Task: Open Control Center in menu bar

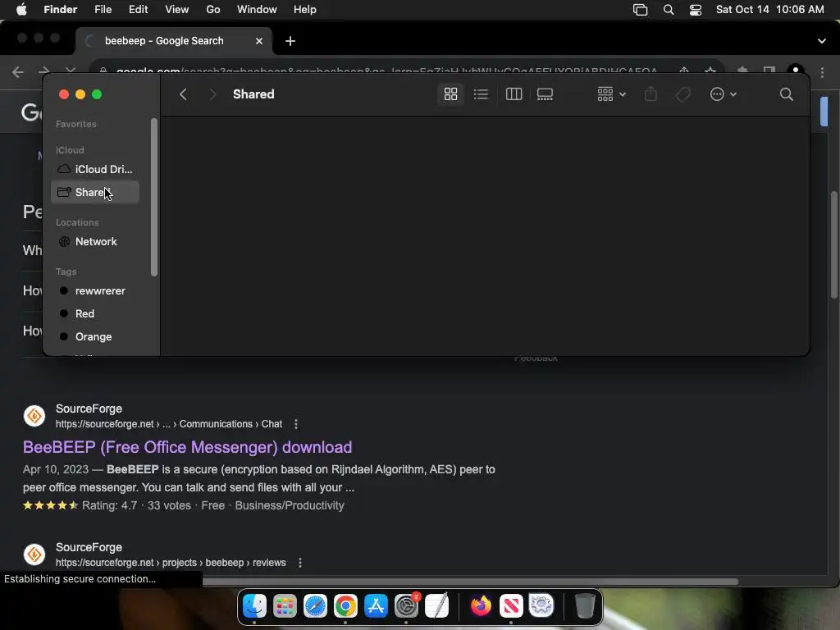Action: 696,10
